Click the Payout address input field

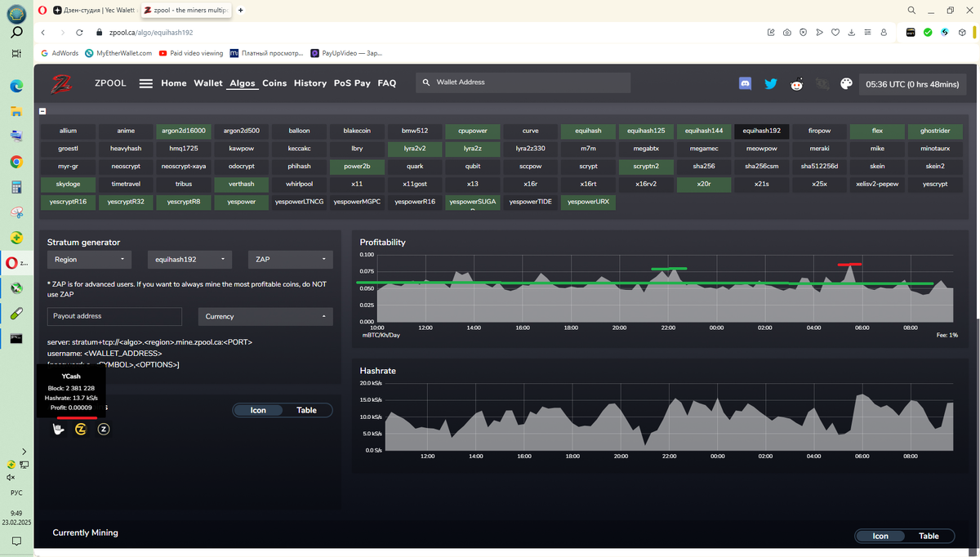tap(114, 316)
